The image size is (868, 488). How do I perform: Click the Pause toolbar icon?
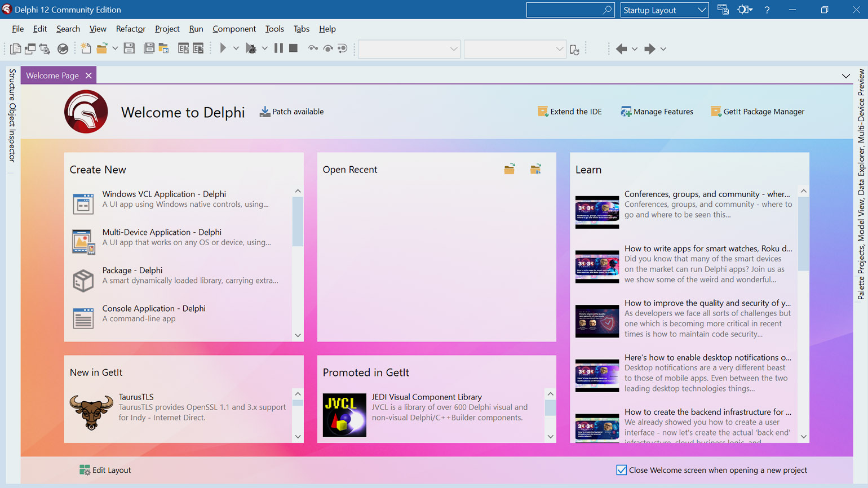coord(278,48)
